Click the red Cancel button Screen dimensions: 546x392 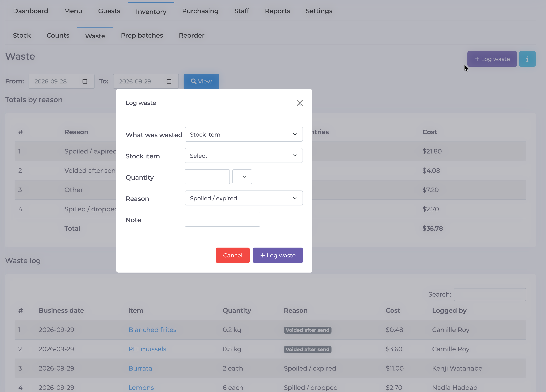pyautogui.click(x=233, y=255)
